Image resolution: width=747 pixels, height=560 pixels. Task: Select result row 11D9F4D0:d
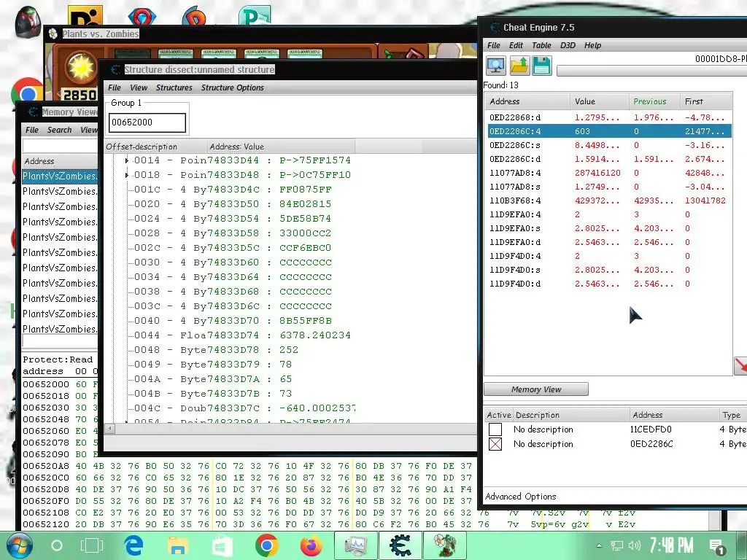[609, 284]
